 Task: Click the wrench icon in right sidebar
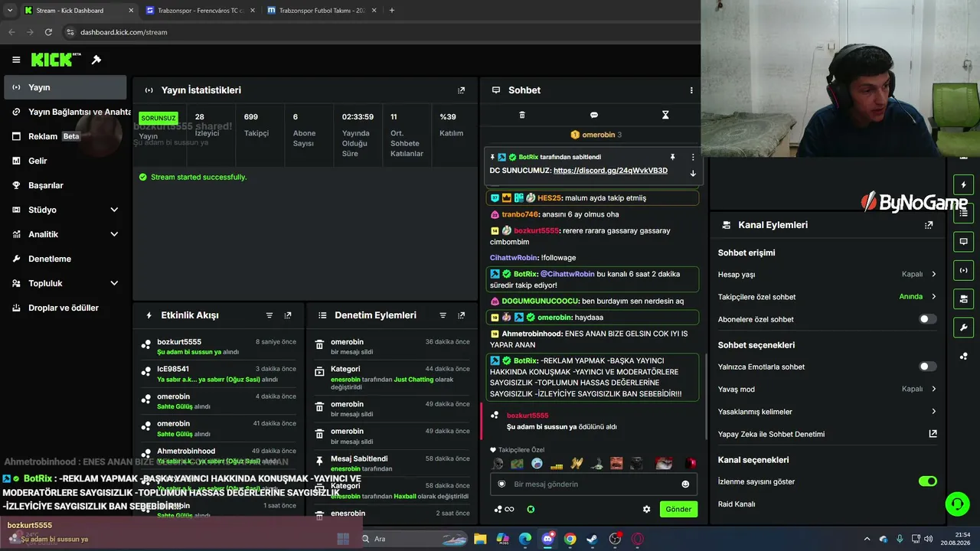tap(963, 328)
